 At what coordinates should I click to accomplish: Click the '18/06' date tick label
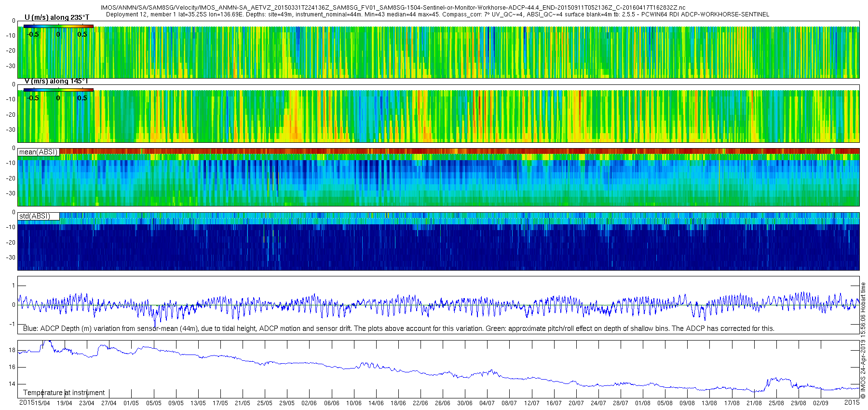tap(398, 403)
